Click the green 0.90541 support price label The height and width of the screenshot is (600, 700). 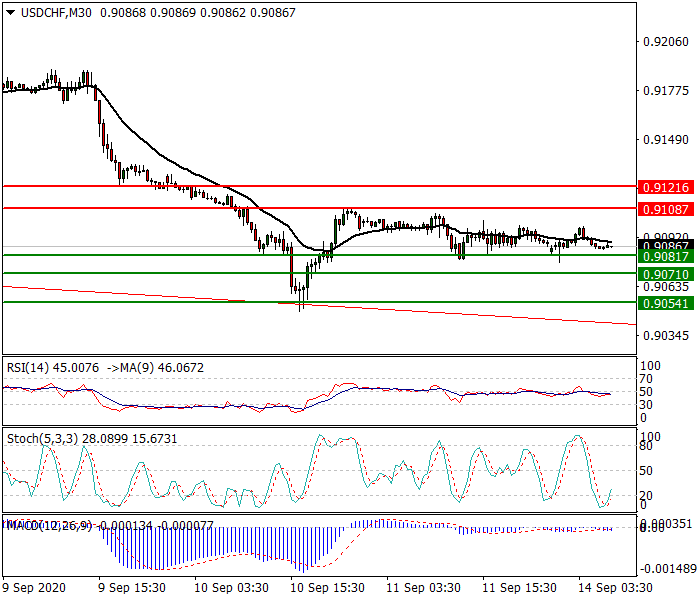pos(666,304)
